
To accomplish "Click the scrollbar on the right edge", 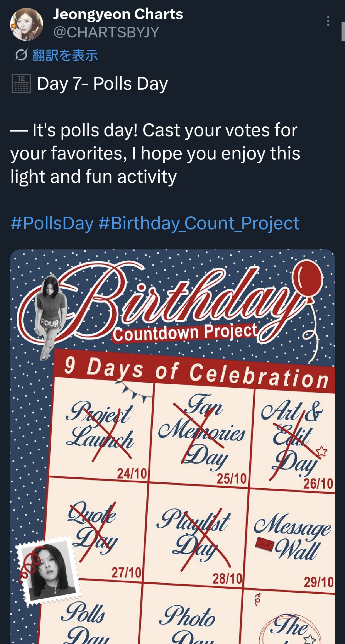I will (343, 31).
